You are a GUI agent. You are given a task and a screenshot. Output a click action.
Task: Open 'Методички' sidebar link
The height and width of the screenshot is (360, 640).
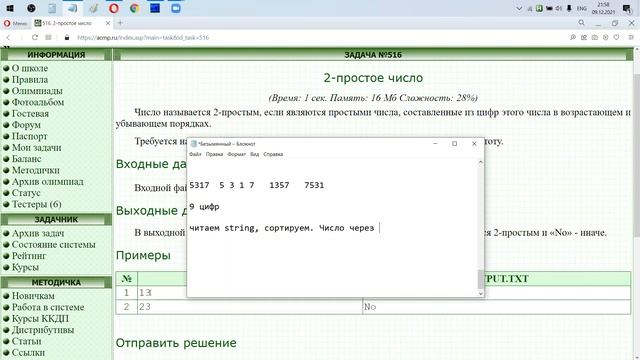point(36,170)
